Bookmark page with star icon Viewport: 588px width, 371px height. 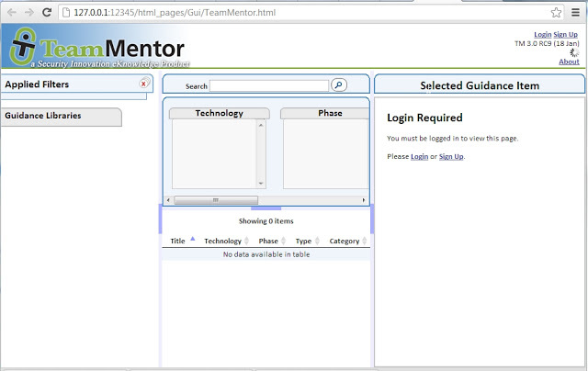pyautogui.click(x=556, y=13)
